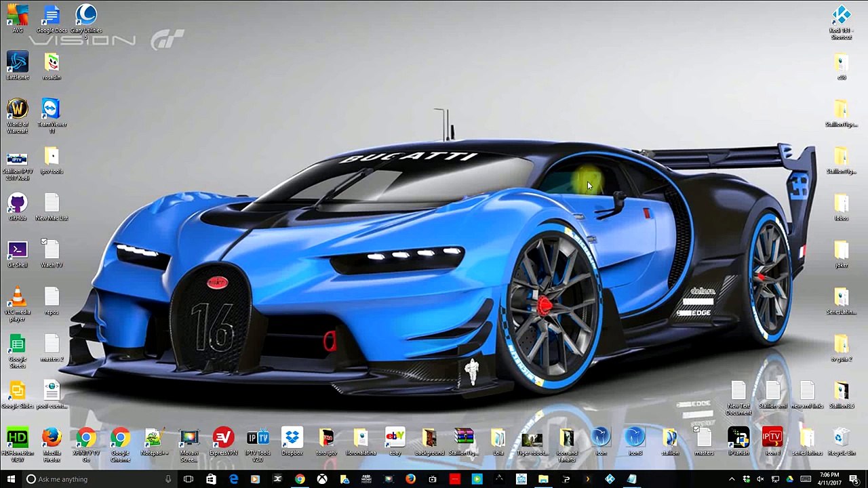
Task: Launch ExpressVPN from the desktop
Action: click(x=223, y=442)
